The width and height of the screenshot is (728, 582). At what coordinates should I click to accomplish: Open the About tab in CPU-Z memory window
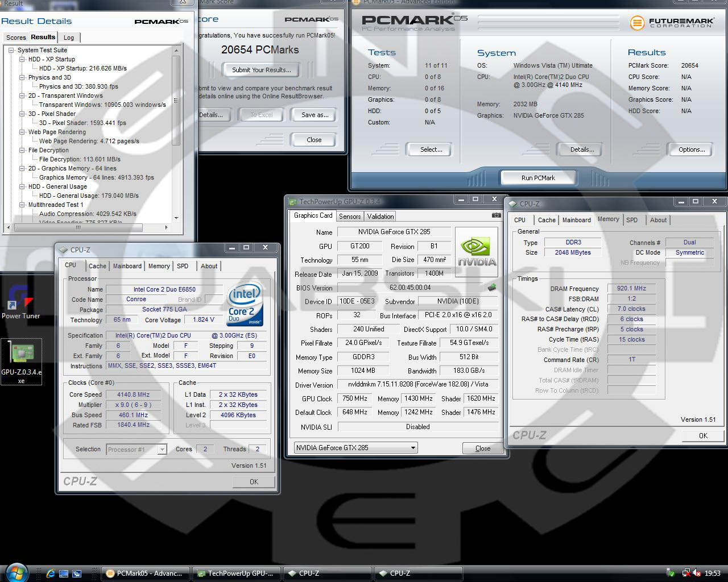659,220
